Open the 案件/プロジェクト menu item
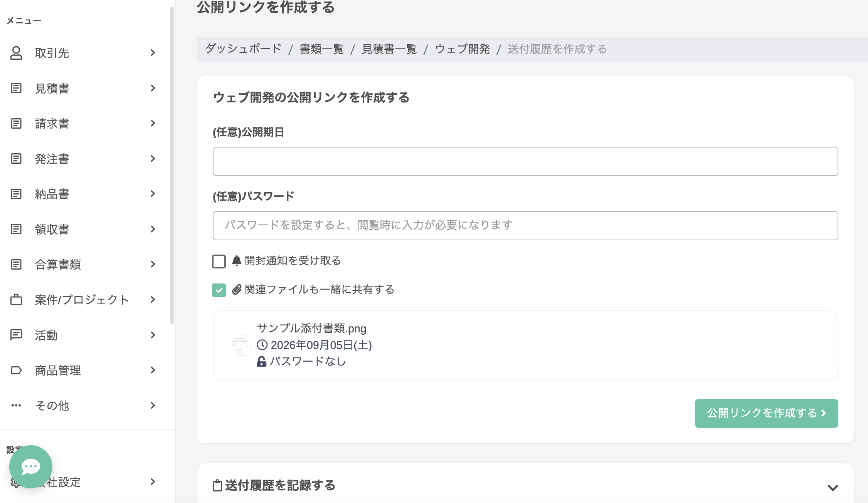868x503 pixels. [x=84, y=300]
